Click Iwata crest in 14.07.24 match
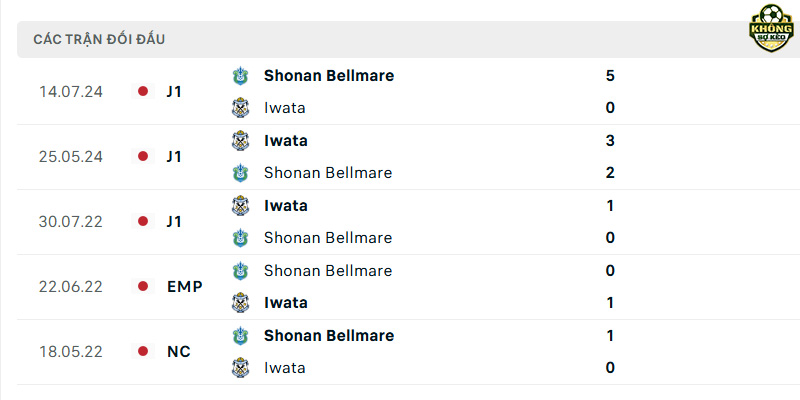The height and width of the screenshot is (400, 800). point(240,108)
